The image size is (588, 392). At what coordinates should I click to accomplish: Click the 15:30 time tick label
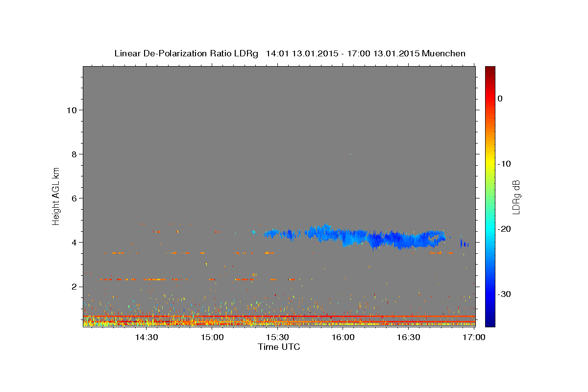278,338
